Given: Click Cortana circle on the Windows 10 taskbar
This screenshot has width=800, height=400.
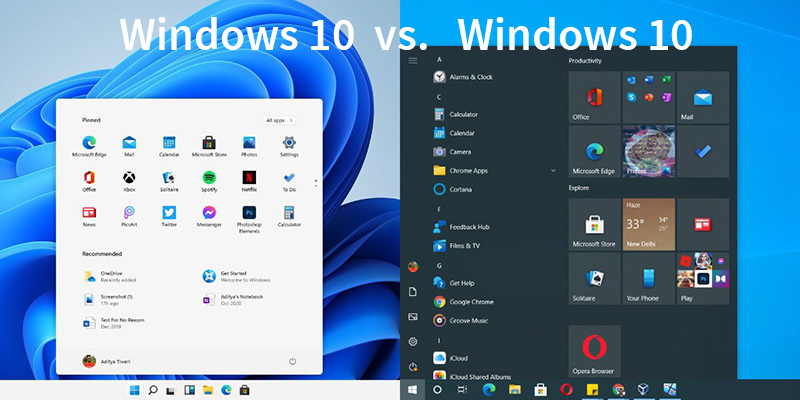Looking at the screenshot, I should [x=437, y=390].
